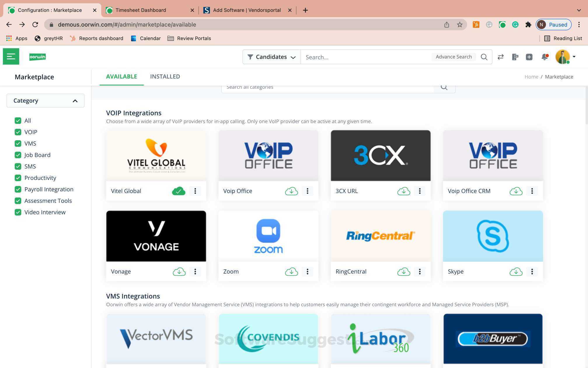Image resolution: width=588 pixels, height=368 pixels.
Task: Switch to the Timesheet Dashboard browser tab
Action: pos(141,10)
